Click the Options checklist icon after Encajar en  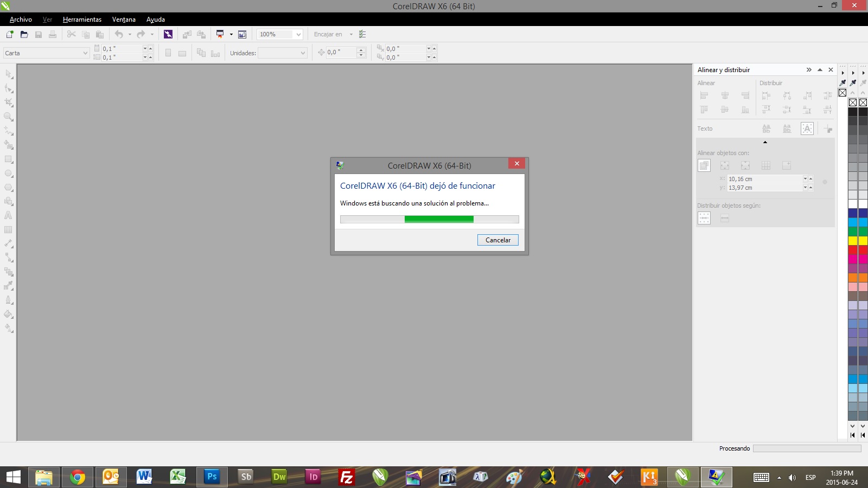click(362, 34)
